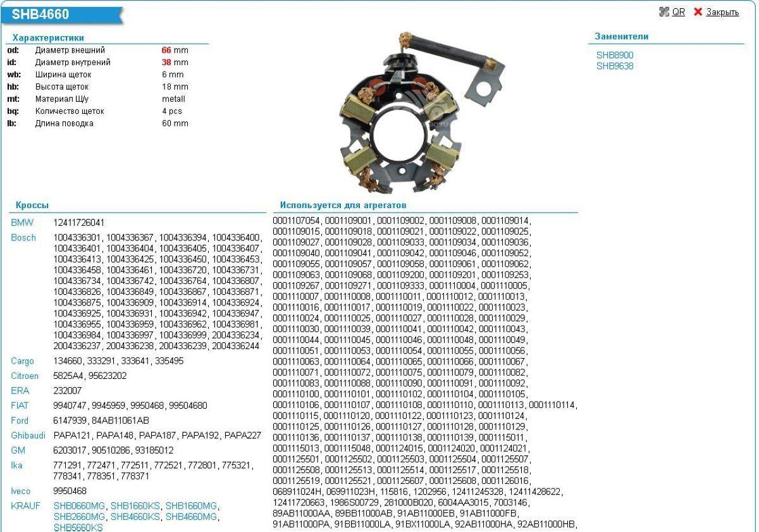759x532 pixels.
Task: Open substitute part SHB8900
Action: (614, 55)
